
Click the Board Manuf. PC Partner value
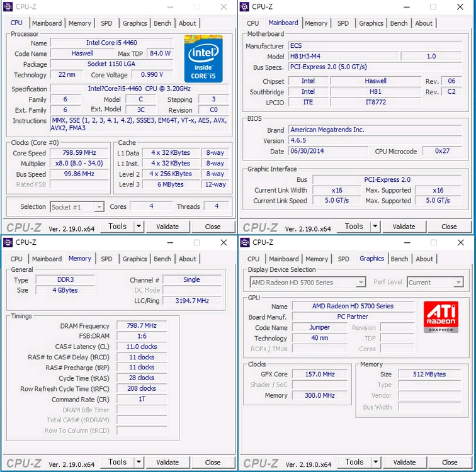point(353,317)
